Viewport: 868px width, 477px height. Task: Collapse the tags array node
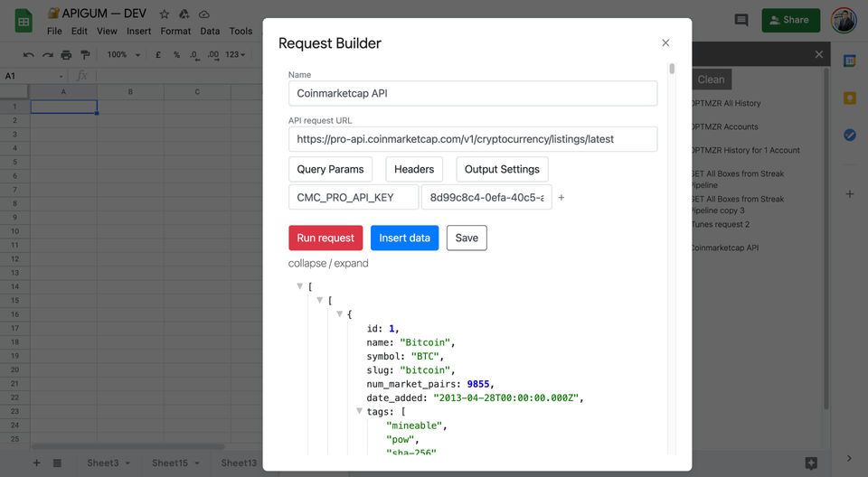click(x=359, y=411)
